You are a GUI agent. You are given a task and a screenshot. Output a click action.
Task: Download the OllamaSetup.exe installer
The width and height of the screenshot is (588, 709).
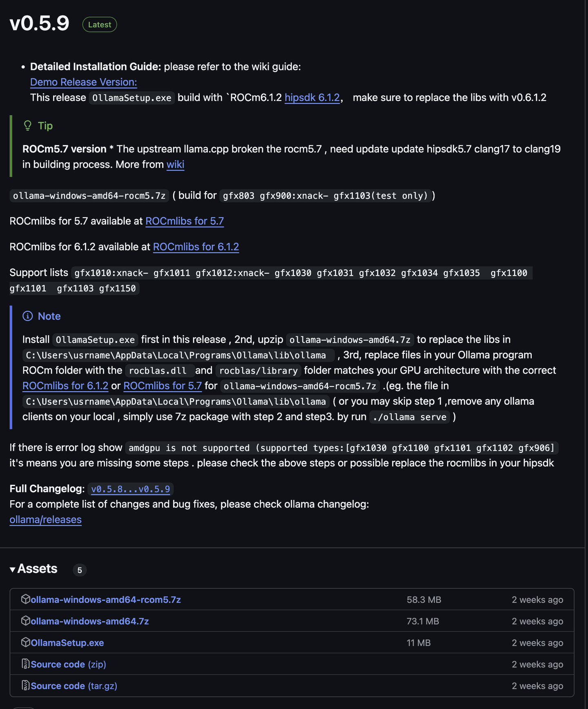67,643
